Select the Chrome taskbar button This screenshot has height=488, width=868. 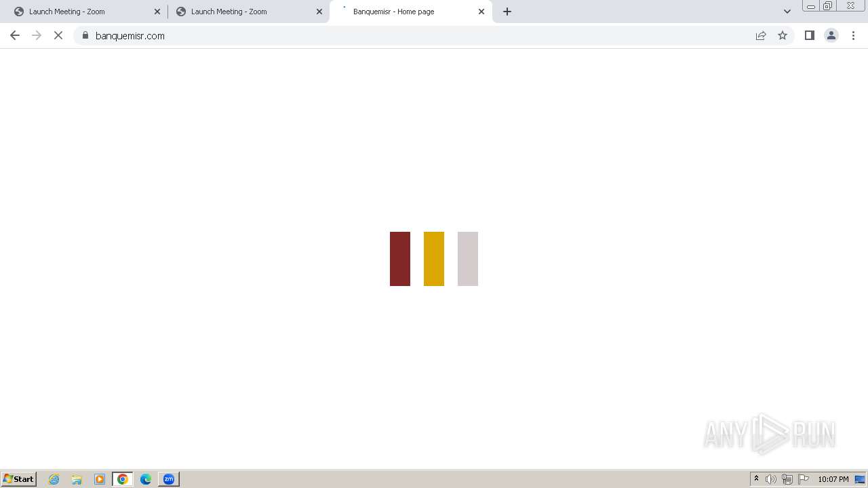[x=123, y=479]
